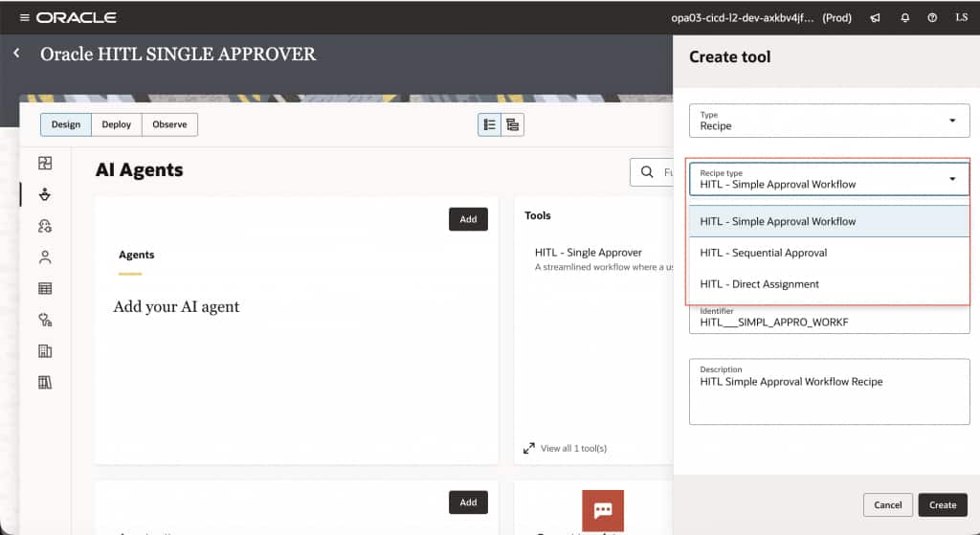Viewport: 980px width, 535px height.
Task: Switch to the Deploy tab
Action: point(116,124)
